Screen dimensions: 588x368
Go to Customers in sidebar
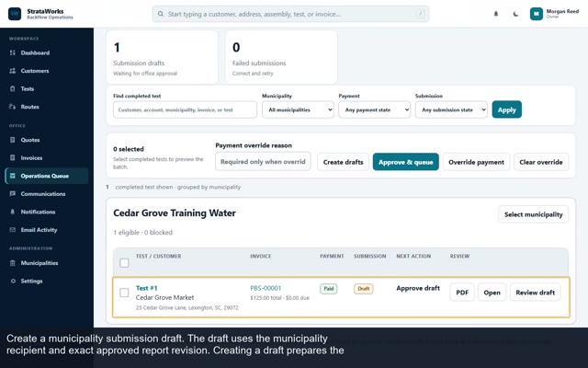[x=47, y=71]
